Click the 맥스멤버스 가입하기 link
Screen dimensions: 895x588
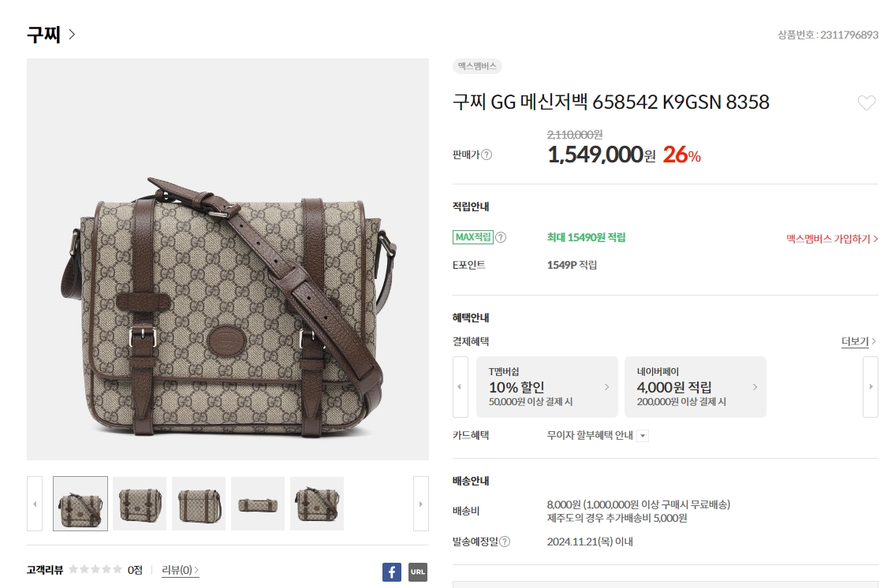pyautogui.click(x=832, y=239)
